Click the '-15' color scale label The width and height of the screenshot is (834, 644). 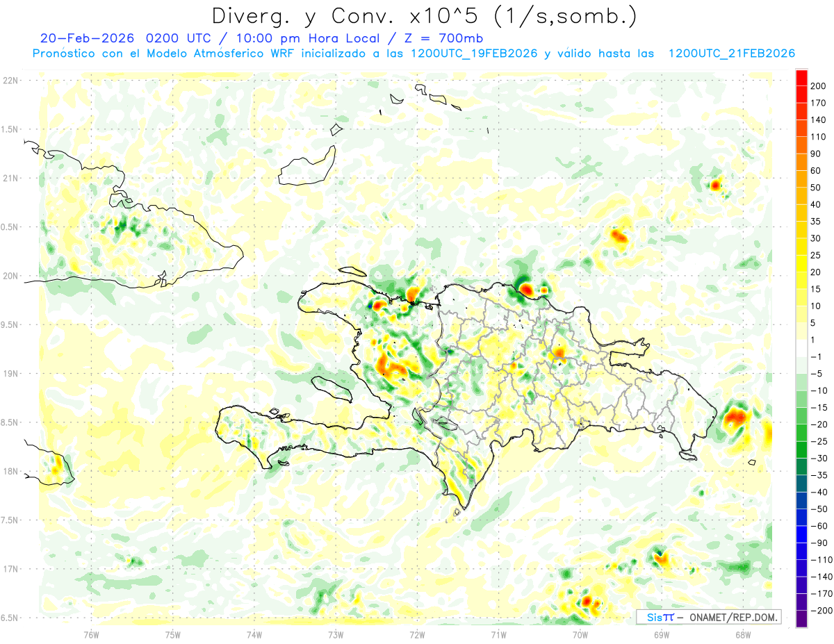point(819,407)
